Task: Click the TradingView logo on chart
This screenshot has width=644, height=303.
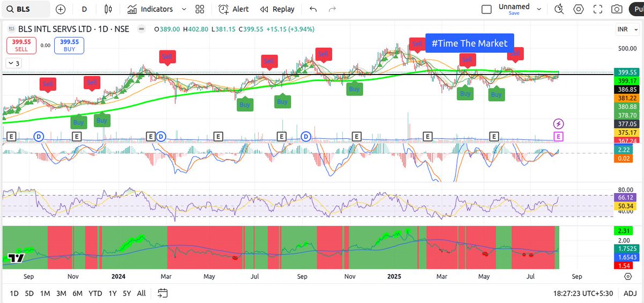Action: (16, 258)
